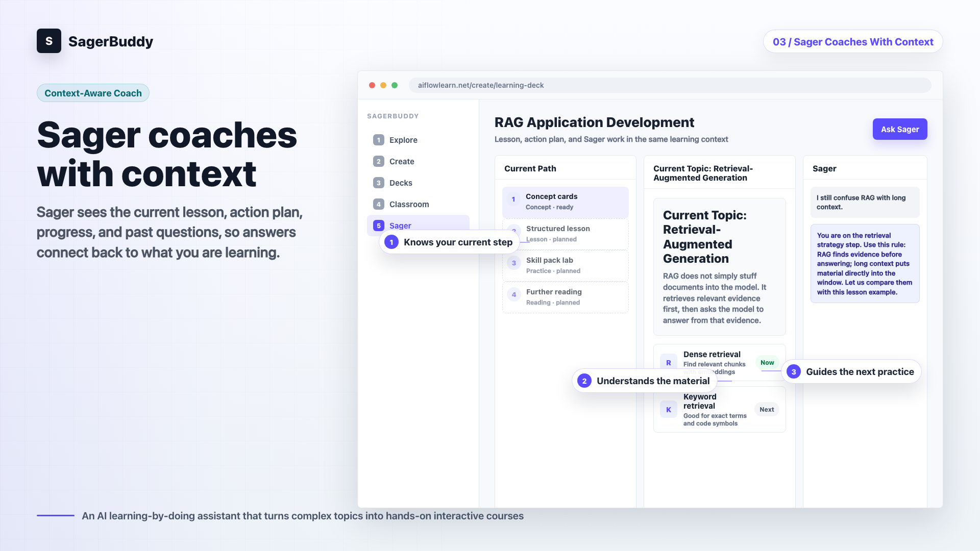This screenshot has height=551, width=980.
Task: Click the Reading · planned status text
Action: (x=553, y=303)
